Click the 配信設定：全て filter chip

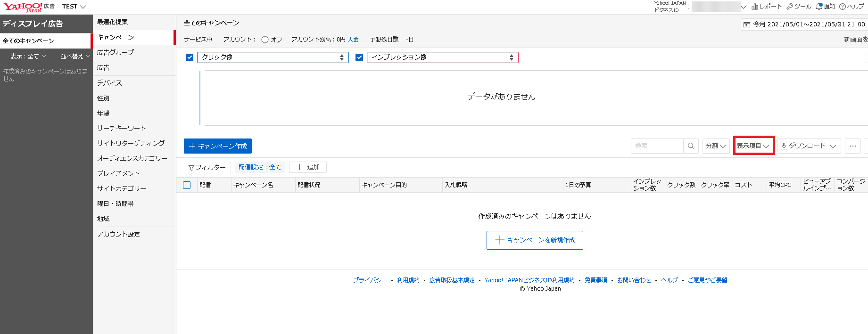coord(260,167)
